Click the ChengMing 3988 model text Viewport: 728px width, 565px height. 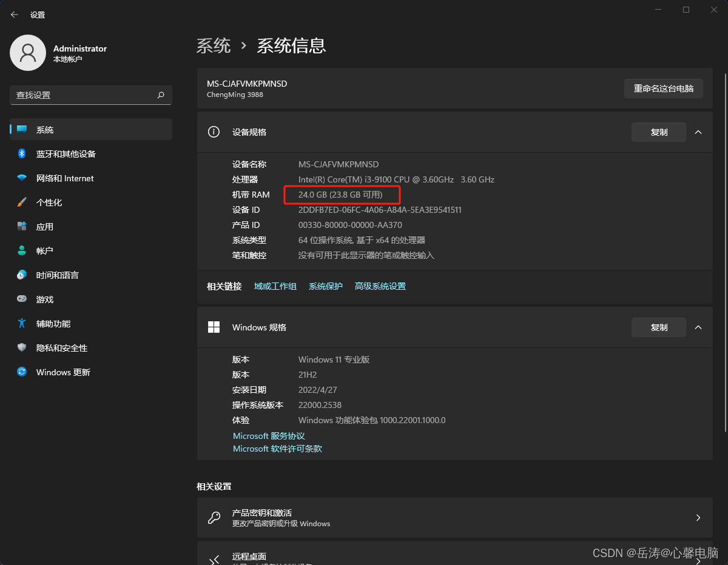tap(235, 95)
